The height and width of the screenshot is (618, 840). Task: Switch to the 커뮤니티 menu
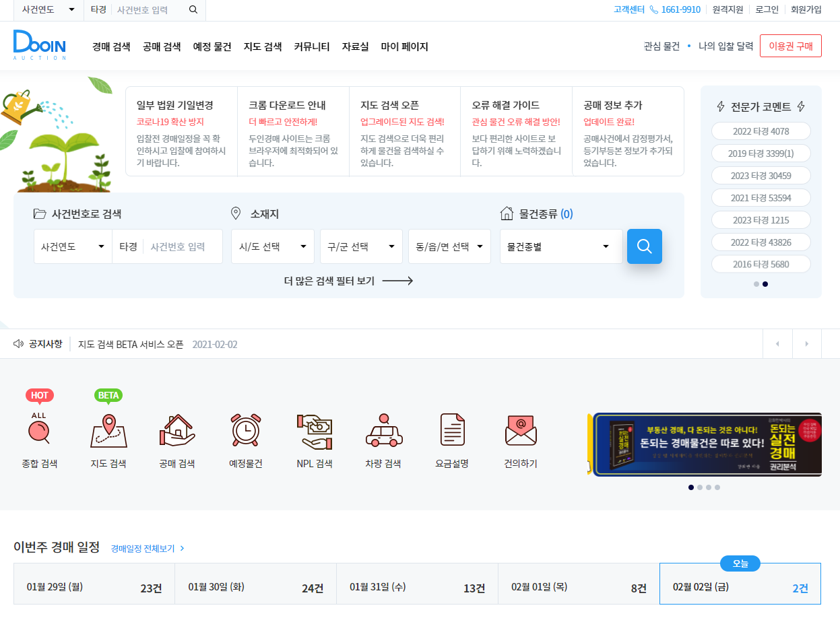pyautogui.click(x=311, y=46)
